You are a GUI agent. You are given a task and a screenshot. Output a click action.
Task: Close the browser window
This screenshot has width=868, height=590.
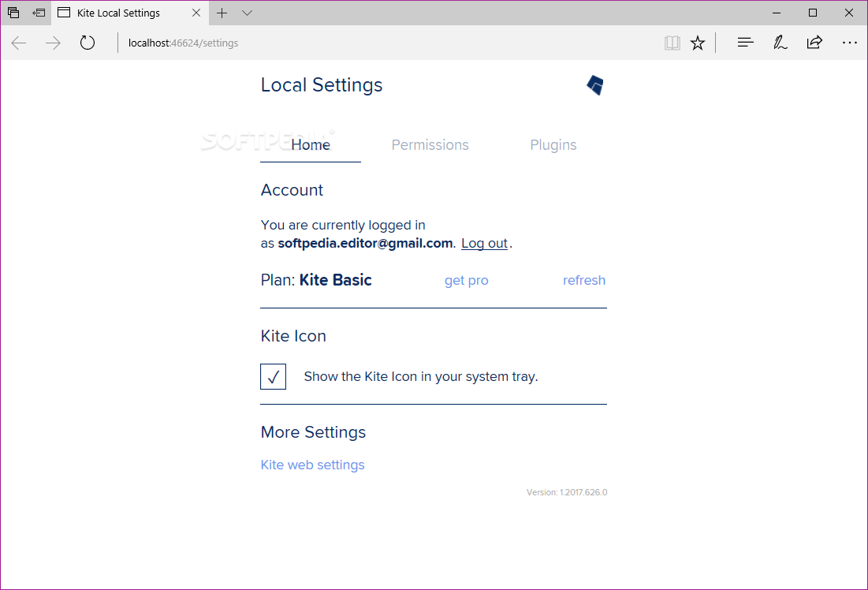(848, 13)
